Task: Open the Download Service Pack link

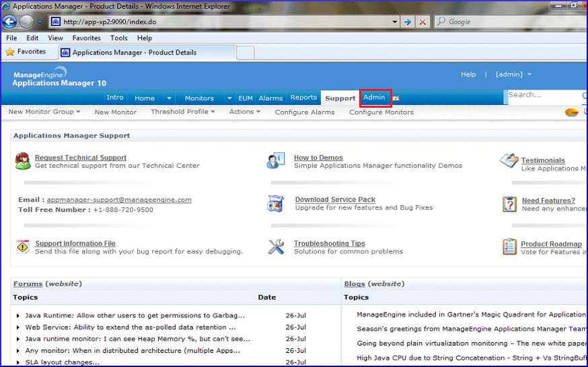Action: click(x=335, y=199)
